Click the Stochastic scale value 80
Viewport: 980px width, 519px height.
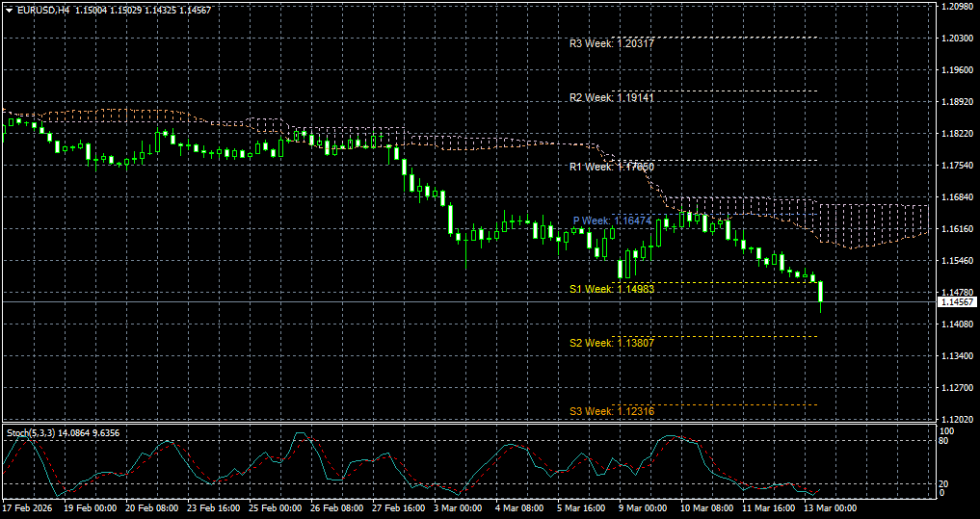coord(945,441)
